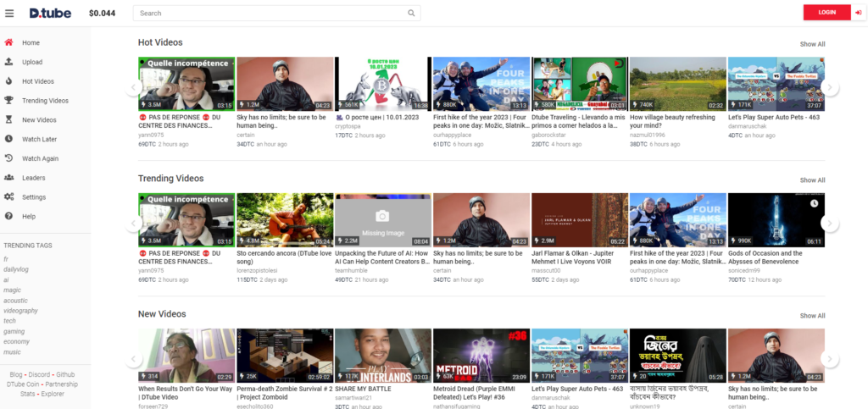Click the Watch Later clock icon

(x=8, y=139)
